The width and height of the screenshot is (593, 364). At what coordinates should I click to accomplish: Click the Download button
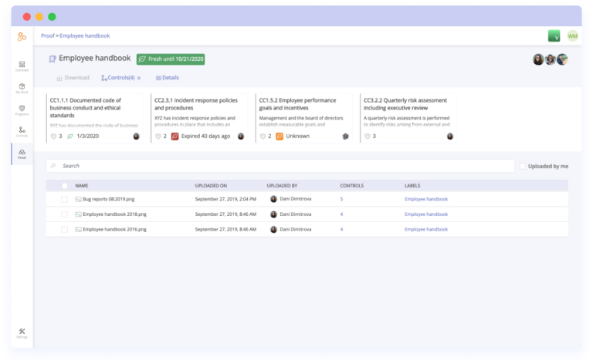pos(73,78)
